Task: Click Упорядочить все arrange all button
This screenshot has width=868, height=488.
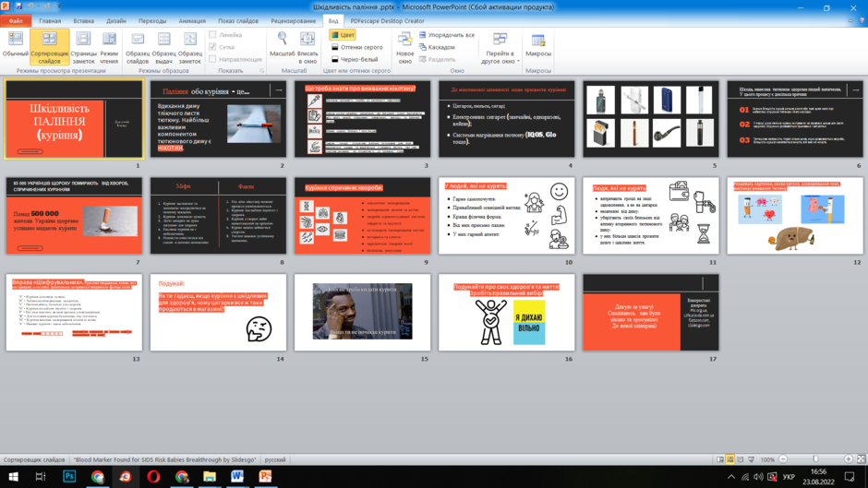Action: click(447, 35)
